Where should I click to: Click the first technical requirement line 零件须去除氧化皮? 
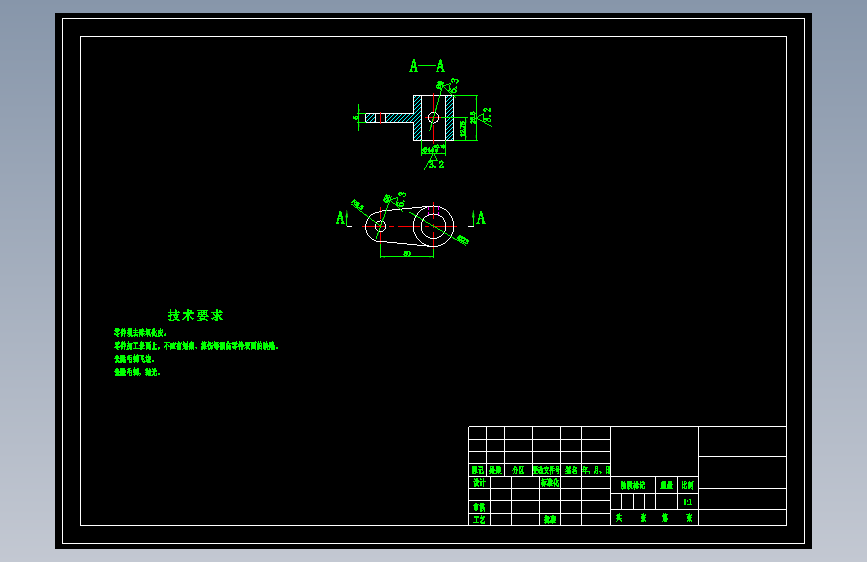[x=140, y=333]
